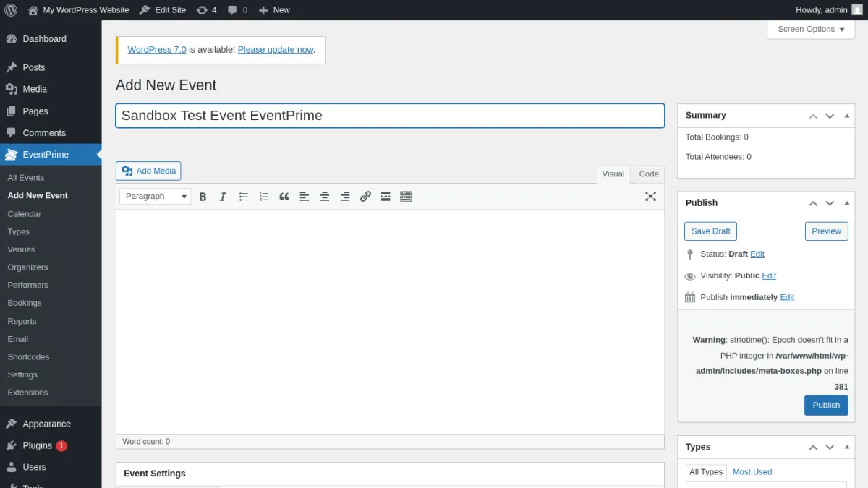Screen dimensions: 868x488
Task: Align text left
Action: [x=305, y=197]
